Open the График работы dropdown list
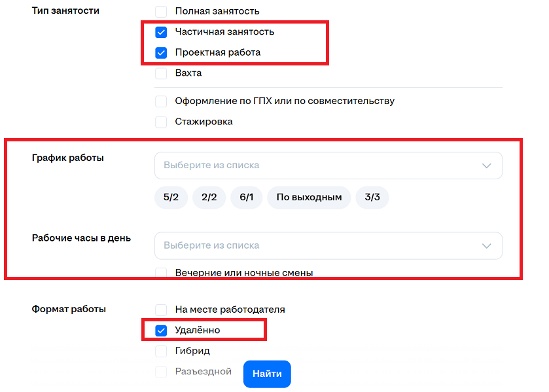Screen dimensions: 549x392 pos(321,166)
